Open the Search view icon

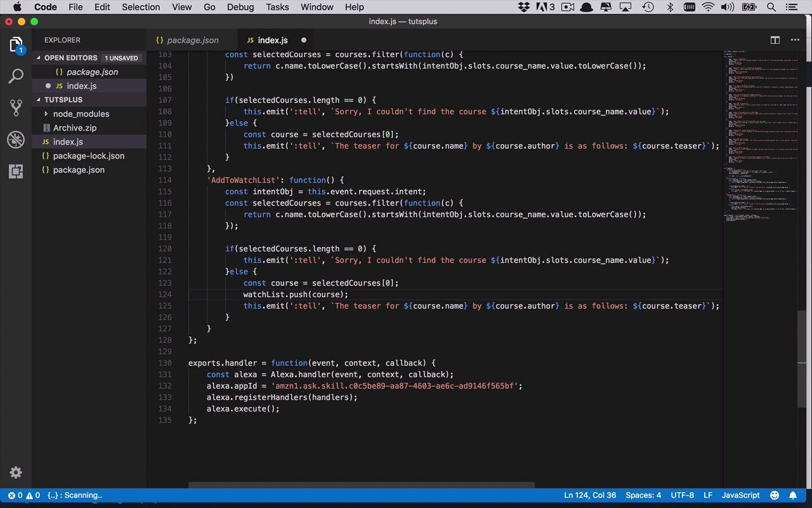(x=16, y=76)
